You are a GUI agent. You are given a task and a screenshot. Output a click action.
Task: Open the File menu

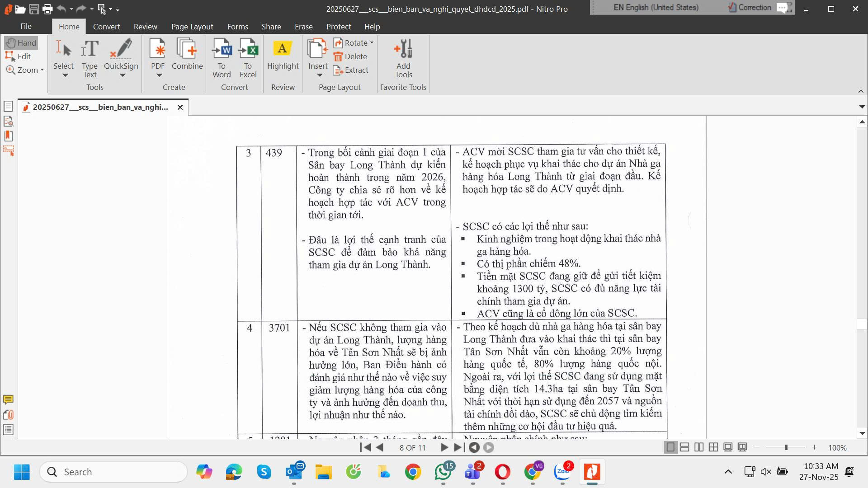[26, 27]
